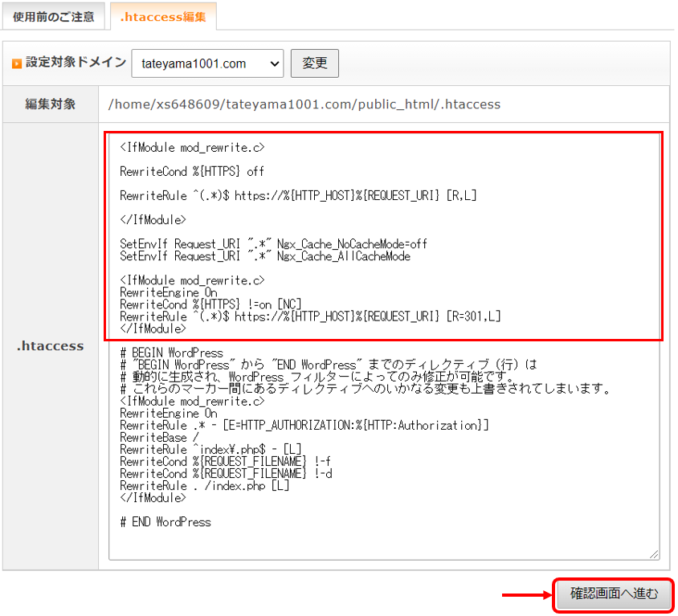678x616 pixels.
Task: Click the orange icon beside 設定対象ドメイン
Action: pos(16,63)
